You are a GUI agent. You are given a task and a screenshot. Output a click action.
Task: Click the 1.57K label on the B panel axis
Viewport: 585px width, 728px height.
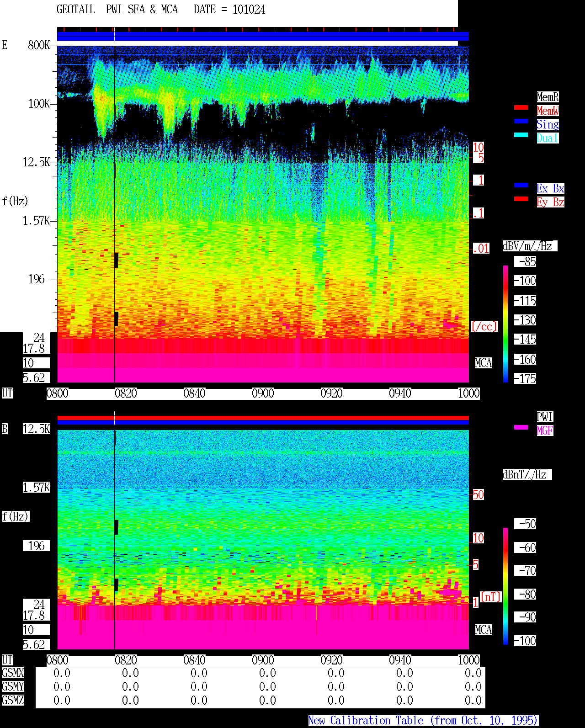coord(37,487)
